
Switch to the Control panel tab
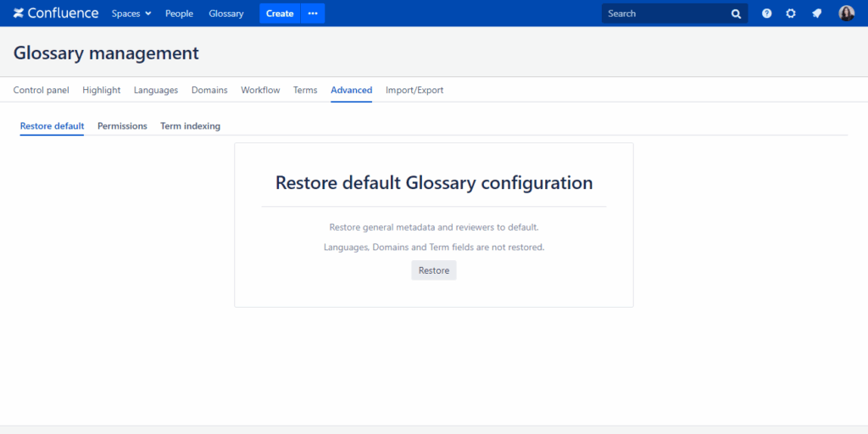41,90
